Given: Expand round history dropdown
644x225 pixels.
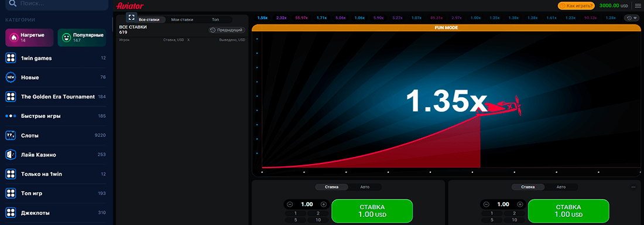Looking at the screenshot, I should (x=631, y=18).
